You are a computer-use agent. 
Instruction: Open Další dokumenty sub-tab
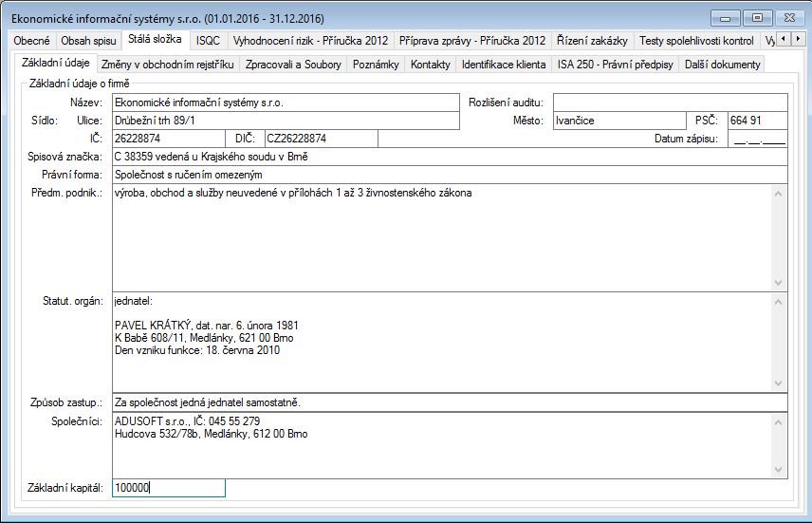click(x=722, y=65)
